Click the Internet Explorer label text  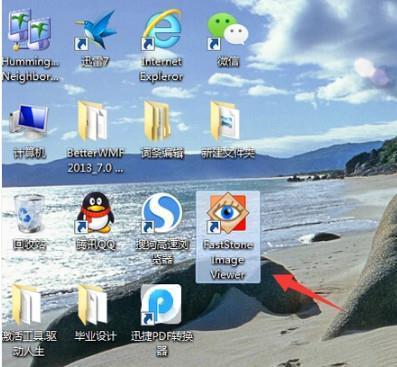(x=162, y=69)
